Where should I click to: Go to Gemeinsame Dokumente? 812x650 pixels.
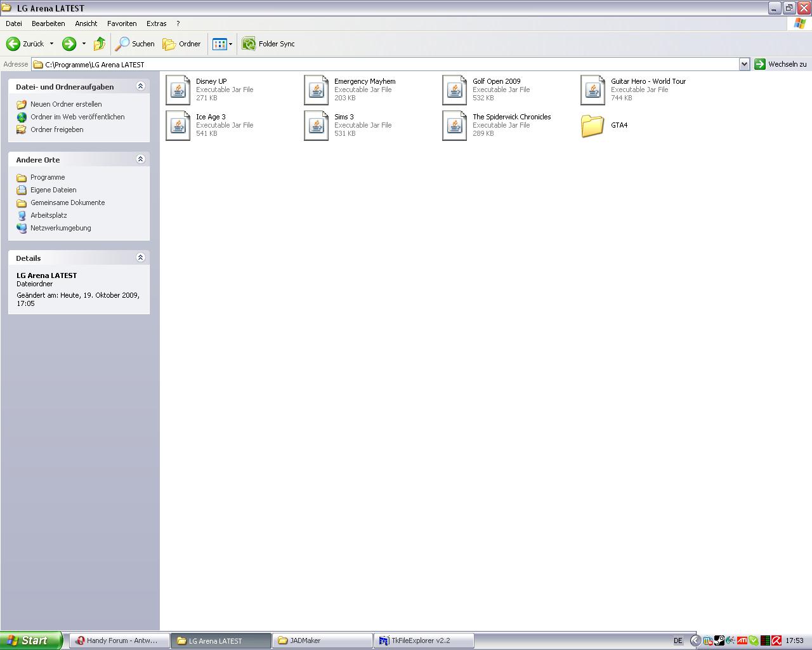tap(68, 202)
